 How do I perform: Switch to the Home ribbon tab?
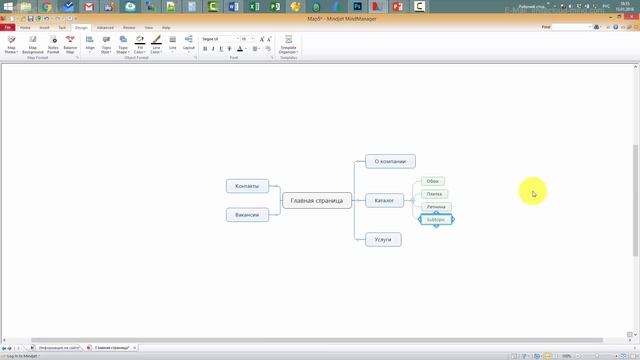pos(25,28)
